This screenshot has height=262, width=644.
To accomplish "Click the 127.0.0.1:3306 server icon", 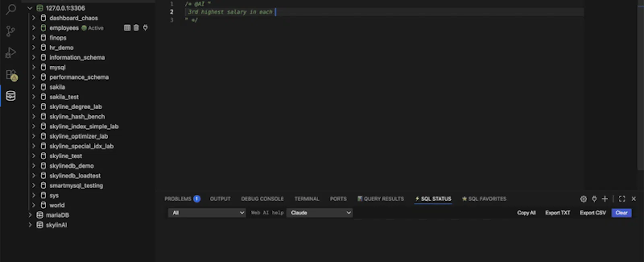I will pos(40,8).
